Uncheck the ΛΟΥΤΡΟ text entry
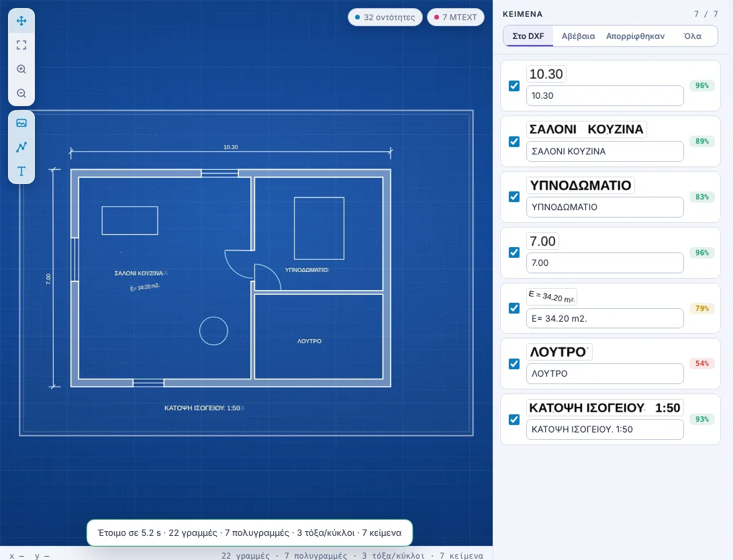Image resolution: width=733 pixels, height=560 pixels. (514, 364)
